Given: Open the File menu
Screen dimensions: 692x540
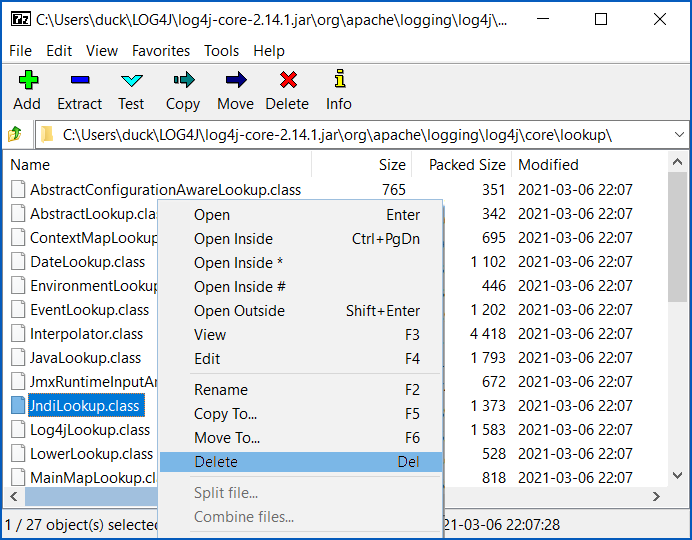Looking at the screenshot, I should [20, 51].
